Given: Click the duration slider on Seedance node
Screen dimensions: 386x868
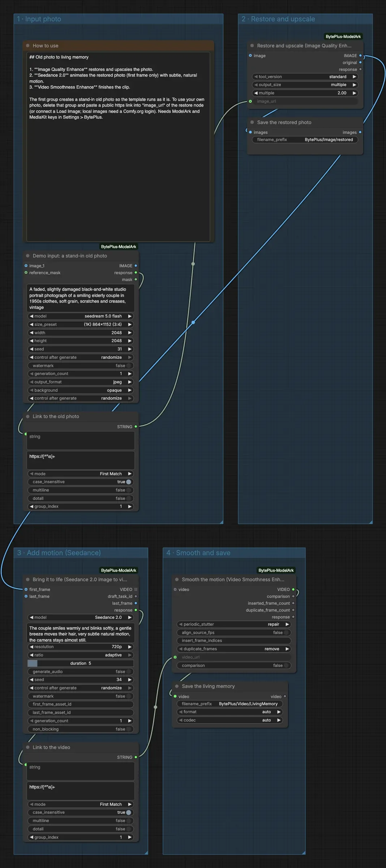Looking at the screenshot, I should point(81,663).
